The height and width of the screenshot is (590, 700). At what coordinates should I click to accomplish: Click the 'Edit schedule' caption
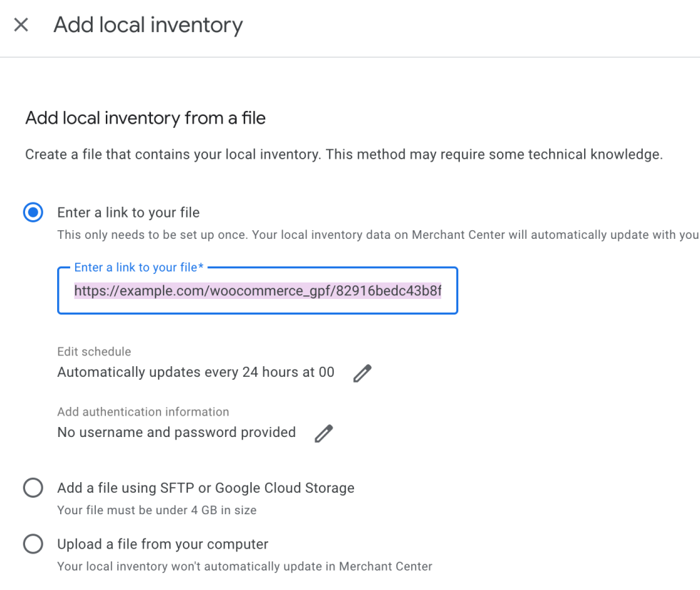pos(94,352)
